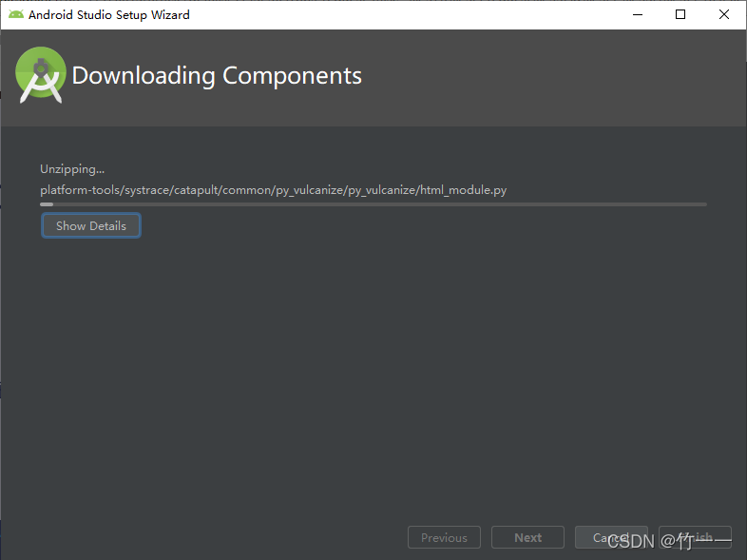
Task: Click the Finish button
Action: coord(695,537)
